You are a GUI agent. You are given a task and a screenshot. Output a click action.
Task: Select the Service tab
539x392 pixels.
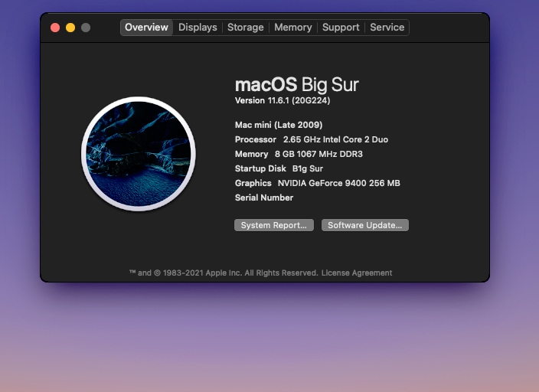click(x=387, y=28)
